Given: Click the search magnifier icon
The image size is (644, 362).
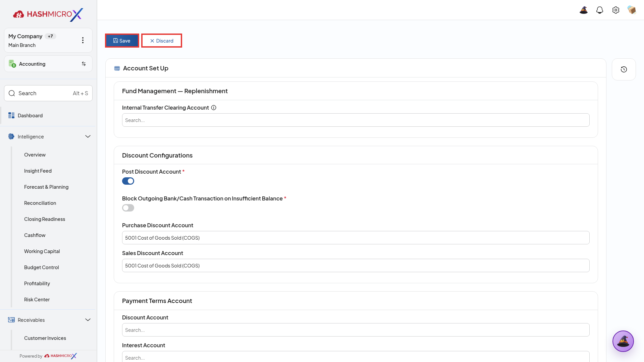Looking at the screenshot, I should point(12,93).
